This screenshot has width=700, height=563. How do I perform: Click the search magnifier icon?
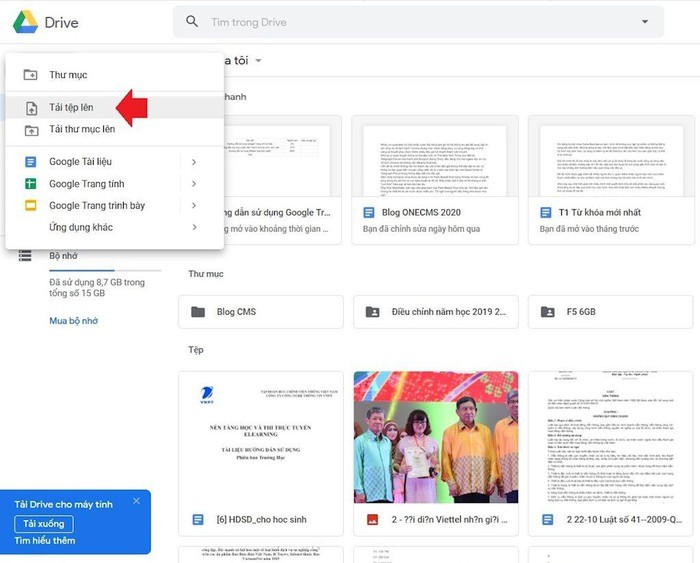(191, 21)
